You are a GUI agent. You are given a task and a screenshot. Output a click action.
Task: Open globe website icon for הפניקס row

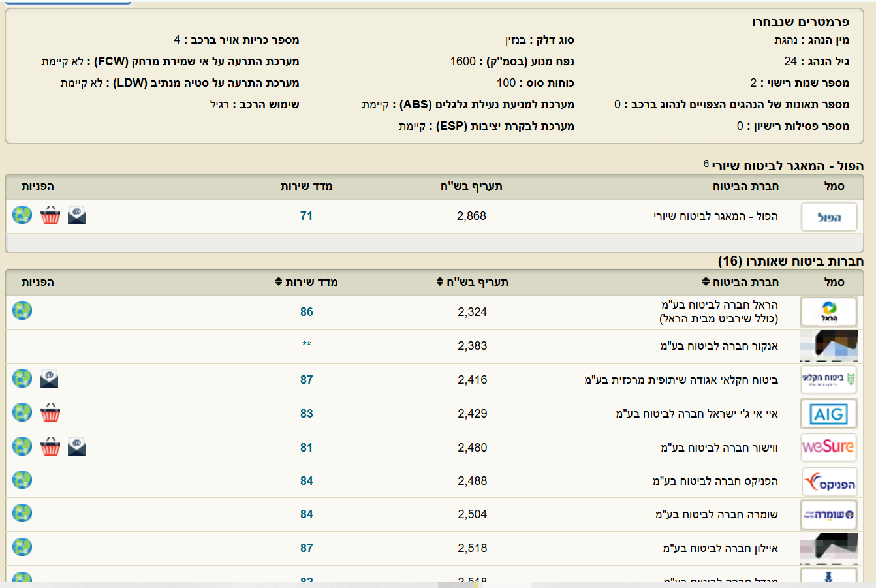(22, 480)
